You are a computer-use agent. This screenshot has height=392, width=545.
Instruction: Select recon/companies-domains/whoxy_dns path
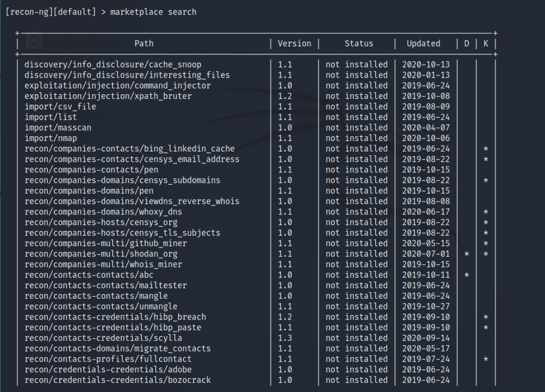tap(103, 212)
